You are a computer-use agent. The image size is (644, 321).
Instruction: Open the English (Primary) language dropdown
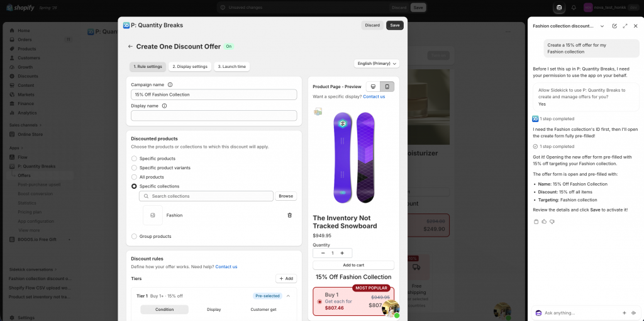(377, 64)
